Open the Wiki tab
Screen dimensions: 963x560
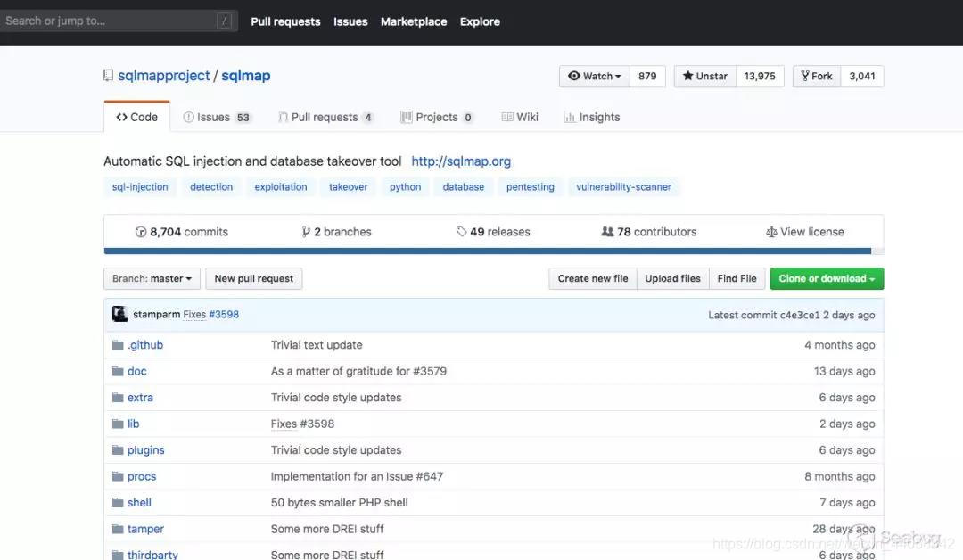pos(520,118)
